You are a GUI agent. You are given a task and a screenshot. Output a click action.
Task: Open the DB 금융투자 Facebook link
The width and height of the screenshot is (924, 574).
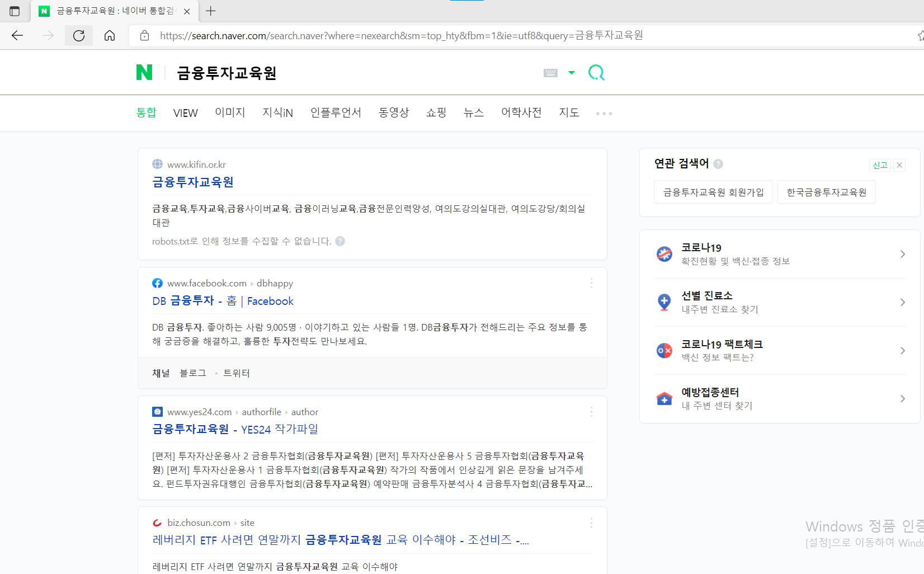(x=223, y=301)
